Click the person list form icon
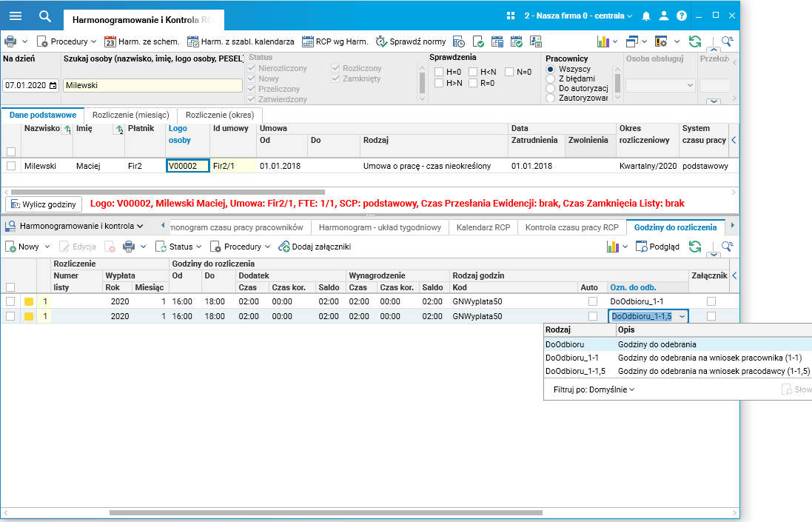 click(x=535, y=41)
